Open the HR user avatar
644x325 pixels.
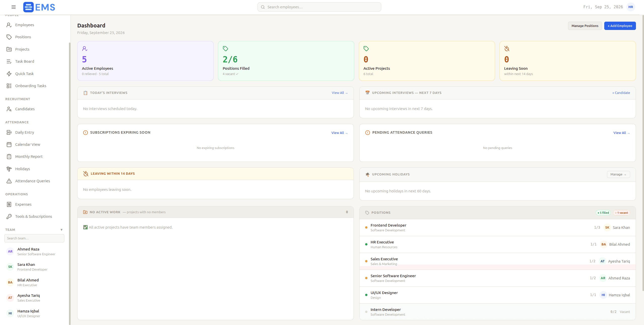click(630, 7)
